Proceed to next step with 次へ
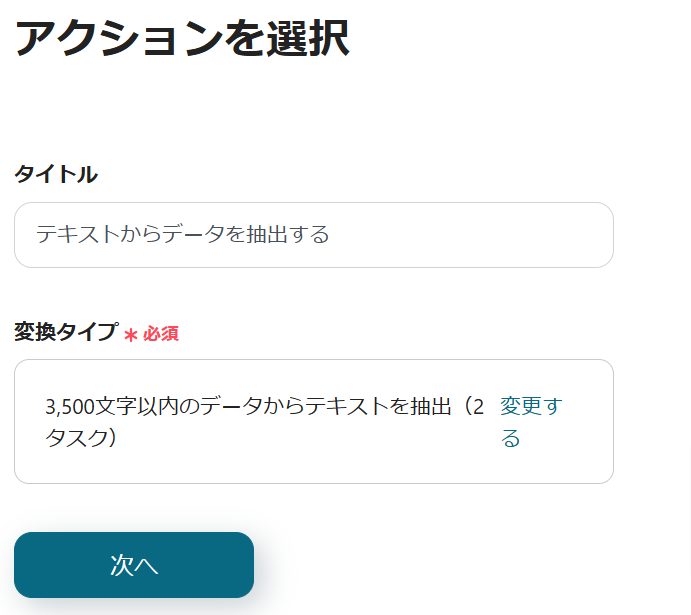This screenshot has width=691, height=615. pyautogui.click(x=134, y=565)
